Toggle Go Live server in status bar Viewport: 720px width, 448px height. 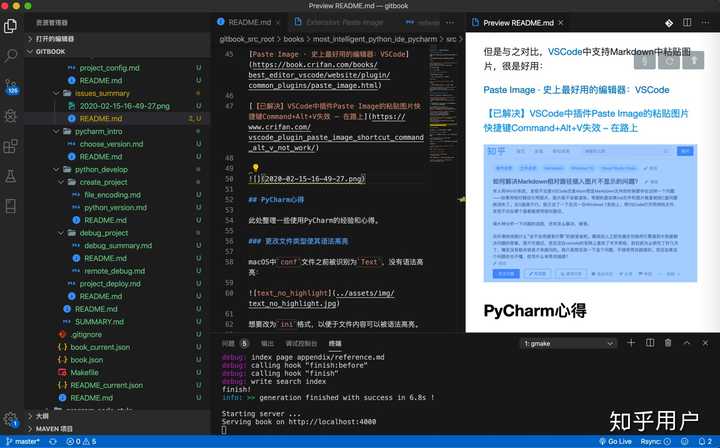pos(615,442)
